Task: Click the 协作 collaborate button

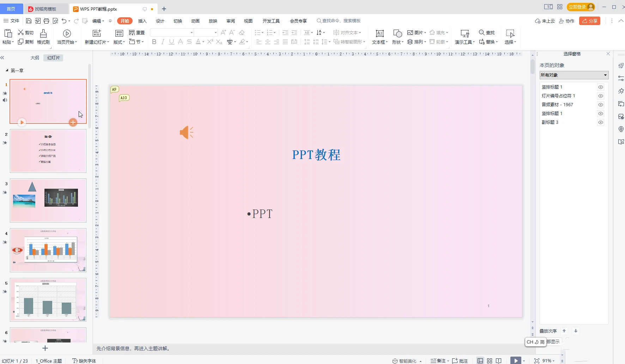Action: (x=566, y=21)
